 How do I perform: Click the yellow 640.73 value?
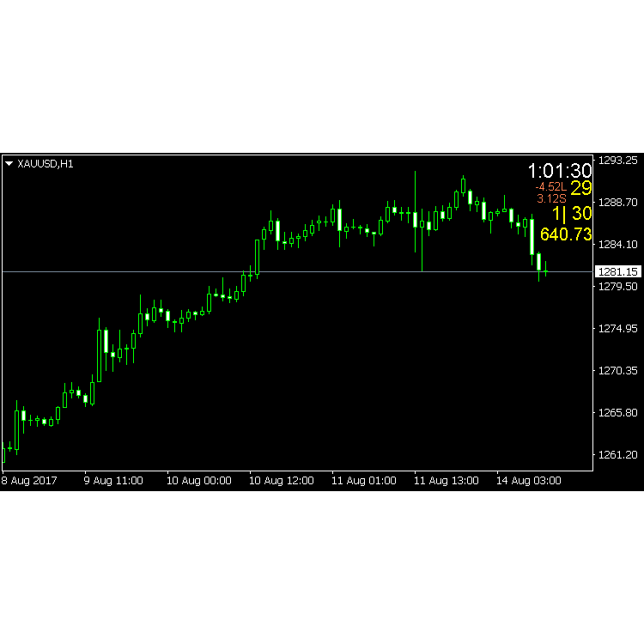pyautogui.click(x=566, y=234)
